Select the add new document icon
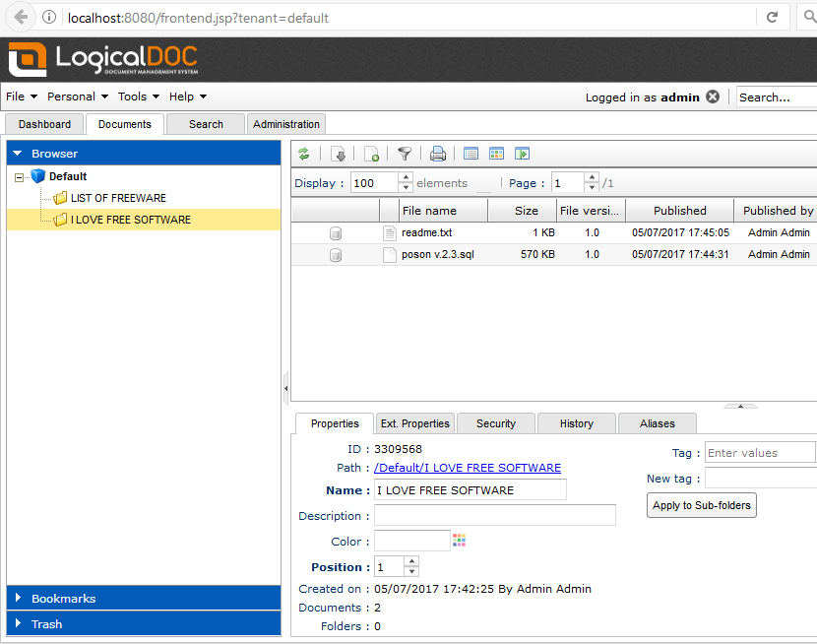This screenshot has height=644, width=817. tap(372, 154)
